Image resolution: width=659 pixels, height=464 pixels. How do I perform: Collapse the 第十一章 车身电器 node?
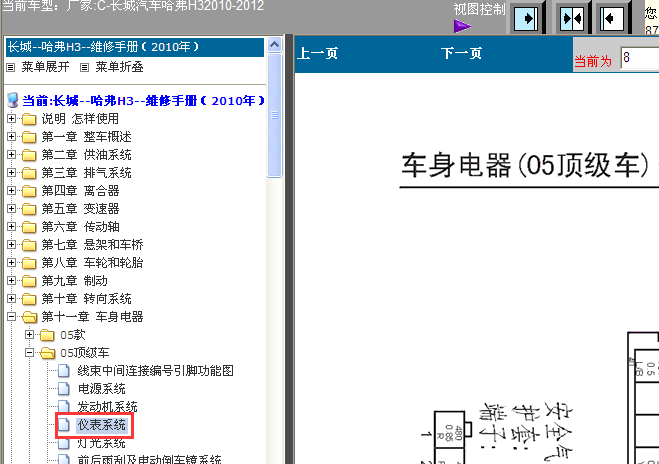coord(11,317)
